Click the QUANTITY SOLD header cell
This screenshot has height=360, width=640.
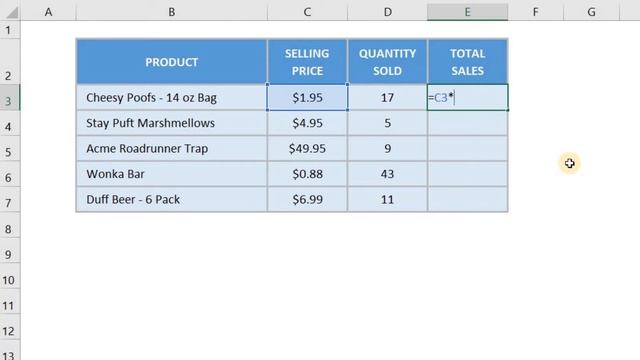(x=387, y=62)
